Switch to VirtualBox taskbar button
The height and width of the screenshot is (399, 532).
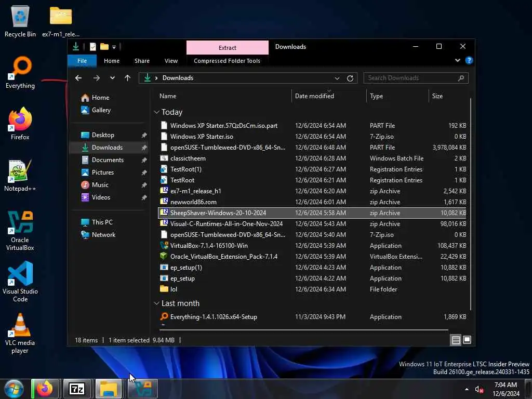[x=142, y=389]
